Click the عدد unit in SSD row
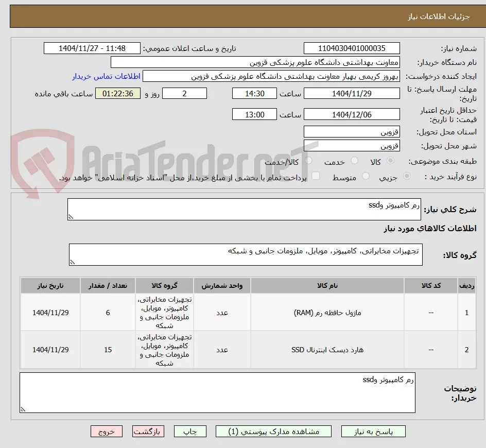This screenshot has width=486, height=448. pyautogui.click(x=222, y=350)
